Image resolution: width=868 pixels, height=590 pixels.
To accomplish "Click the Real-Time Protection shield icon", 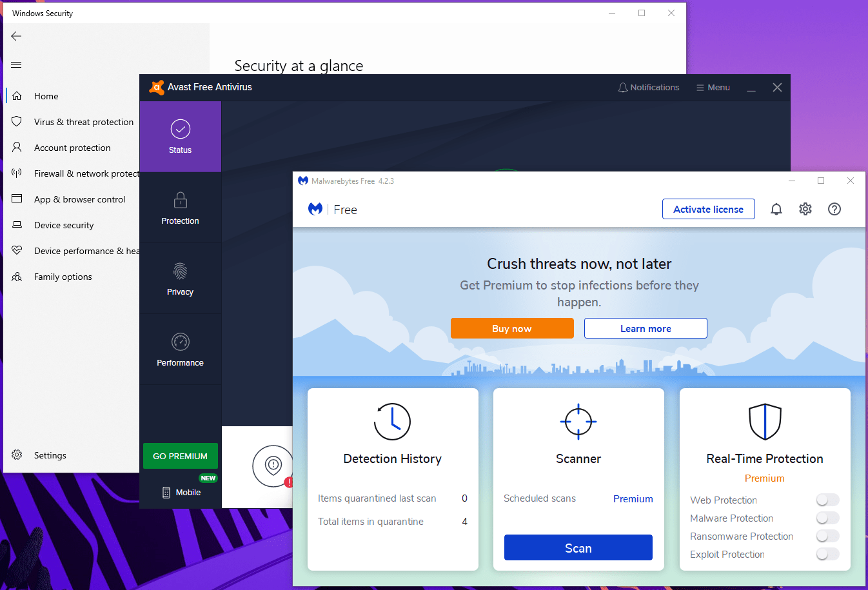I will [x=765, y=422].
